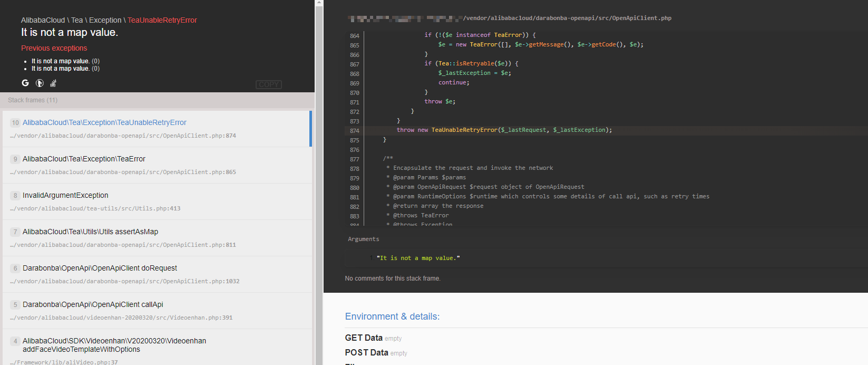Click the scroll-up arrow of the frames scrollbar
This screenshot has width=868, height=365.
pos(319,3)
